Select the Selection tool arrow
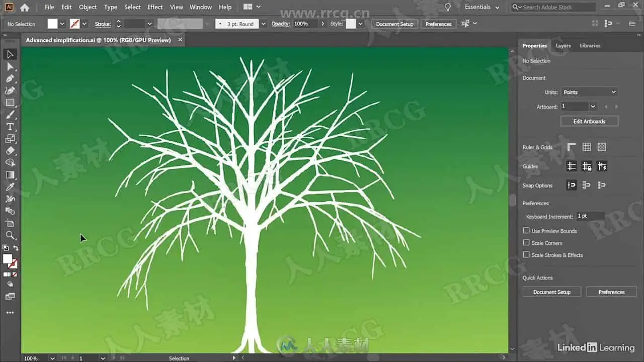644x362 pixels. [x=10, y=54]
